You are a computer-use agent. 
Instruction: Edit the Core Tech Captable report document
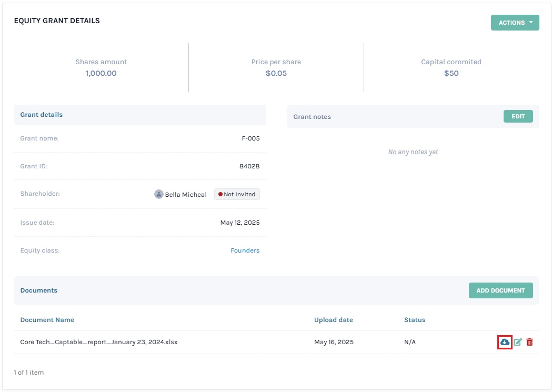click(517, 342)
